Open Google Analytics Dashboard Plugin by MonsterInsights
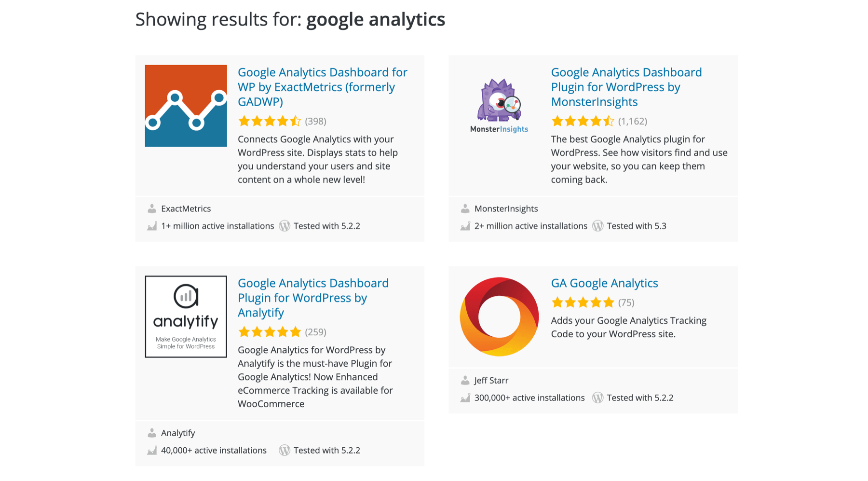This screenshot has height=481, width=868. [x=626, y=87]
